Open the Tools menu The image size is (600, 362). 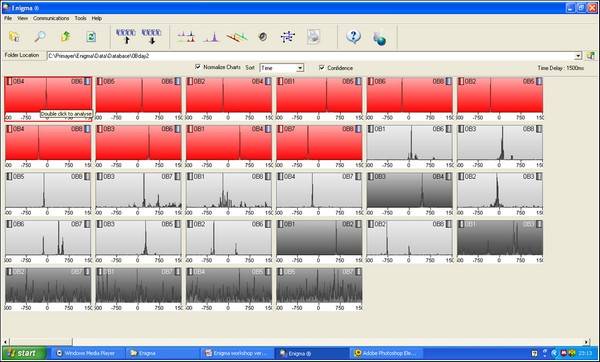pyautogui.click(x=80, y=18)
